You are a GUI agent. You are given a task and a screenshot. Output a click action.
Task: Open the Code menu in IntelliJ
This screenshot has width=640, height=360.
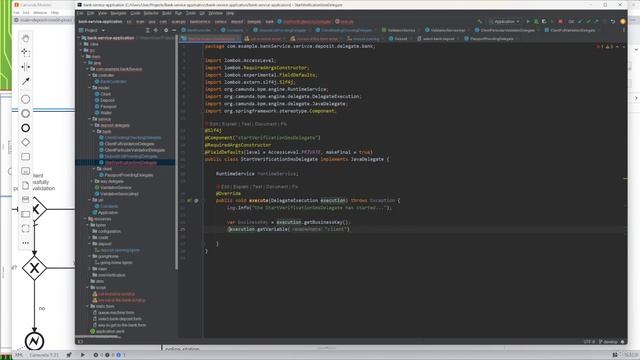click(x=135, y=13)
